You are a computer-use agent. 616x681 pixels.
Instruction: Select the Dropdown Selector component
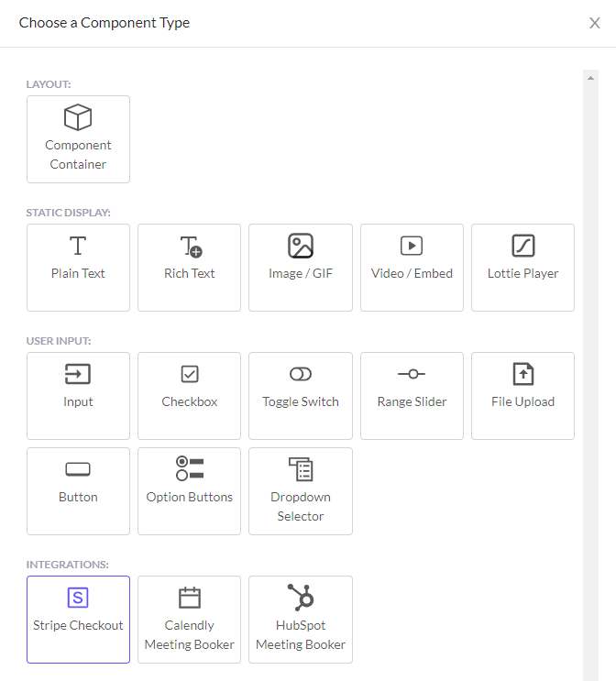301,491
